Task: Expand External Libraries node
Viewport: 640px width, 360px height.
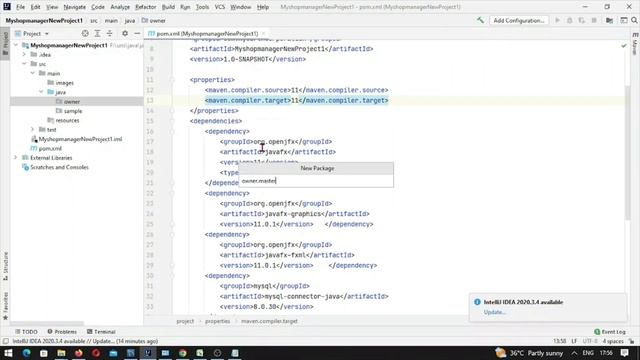Action: point(16,158)
